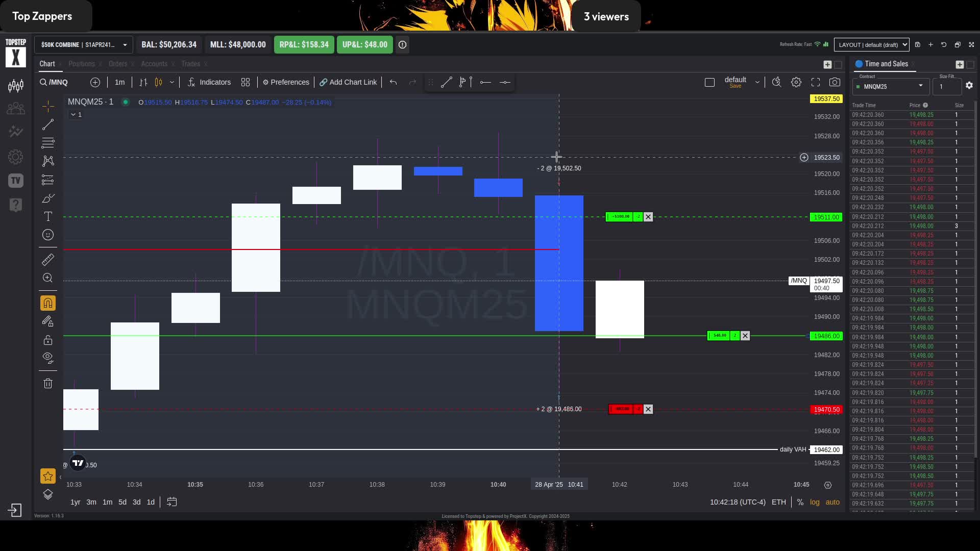Toggle magnet mode on chart
Screen dimensions: 980x551
pyautogui.click(x=48, y=303)
